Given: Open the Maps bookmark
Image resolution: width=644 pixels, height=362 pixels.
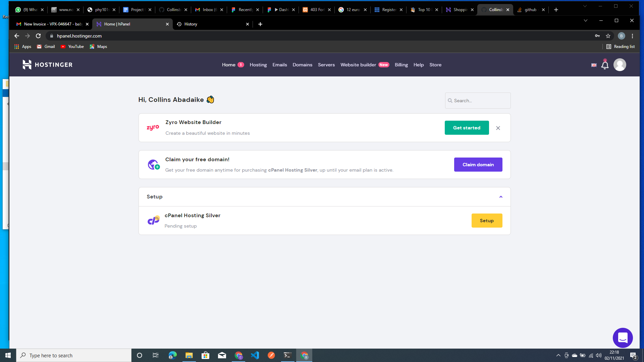Looking at the screenshot, I should point(98,47).
